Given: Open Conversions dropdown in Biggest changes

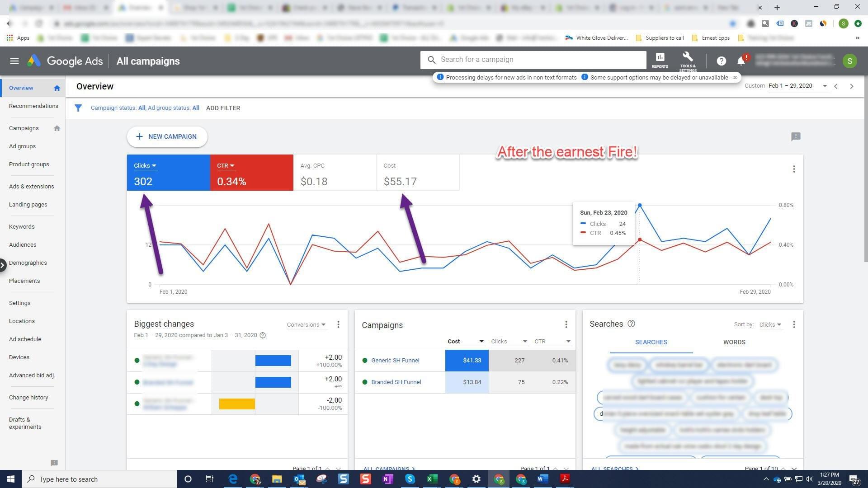Looking at the screenshot, I should click(306, 324).
